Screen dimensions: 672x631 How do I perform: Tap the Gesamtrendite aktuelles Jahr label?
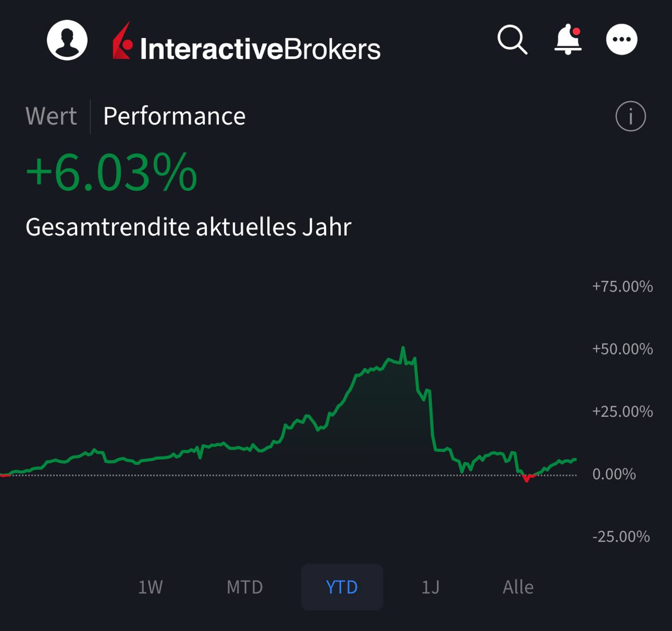pos(188,227)
